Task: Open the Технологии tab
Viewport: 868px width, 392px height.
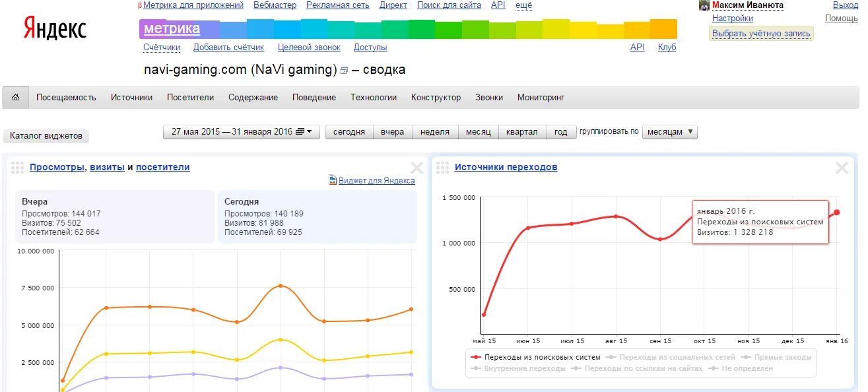Action: (x=374, y=97)
